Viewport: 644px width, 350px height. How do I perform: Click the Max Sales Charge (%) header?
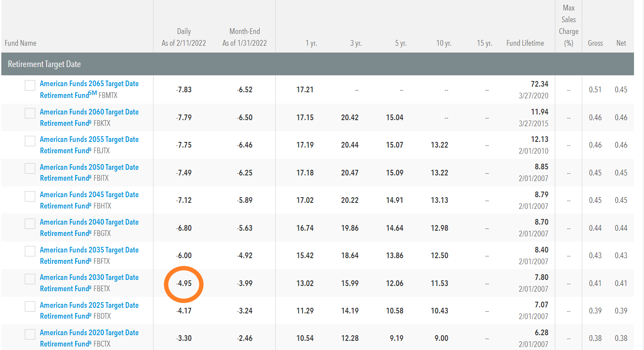[568, 25]
